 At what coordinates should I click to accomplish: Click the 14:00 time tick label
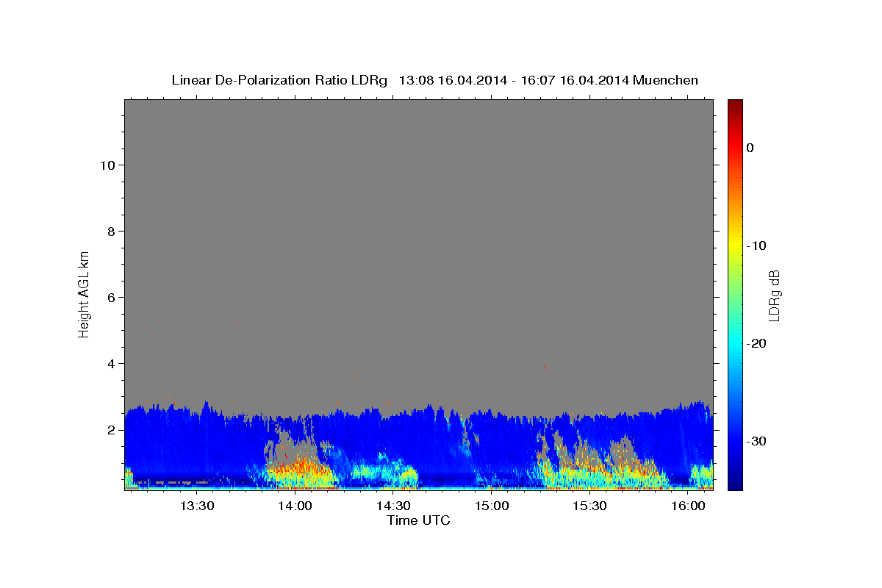[295, 506]
